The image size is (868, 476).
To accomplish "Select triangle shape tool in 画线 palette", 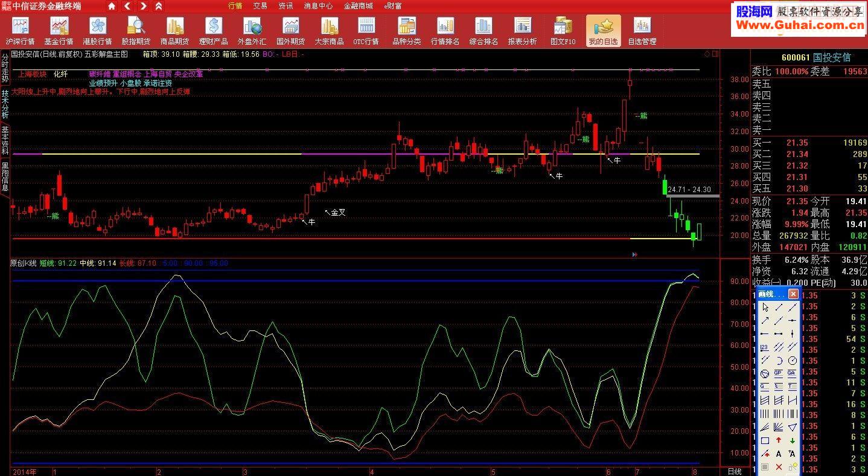I will (792, 426).
